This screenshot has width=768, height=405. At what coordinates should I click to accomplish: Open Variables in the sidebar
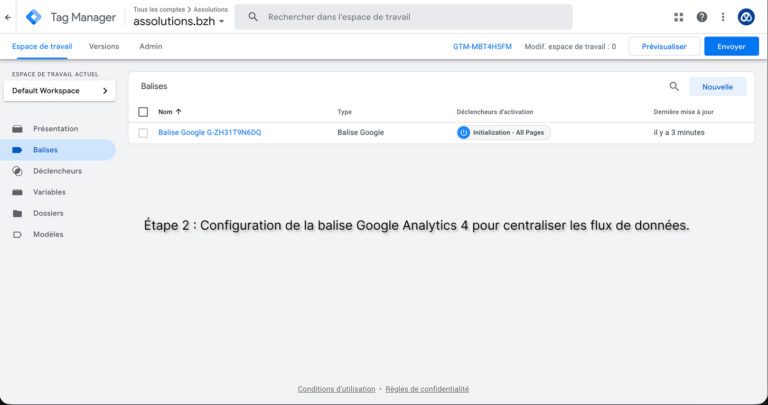[x=49, y=192]
